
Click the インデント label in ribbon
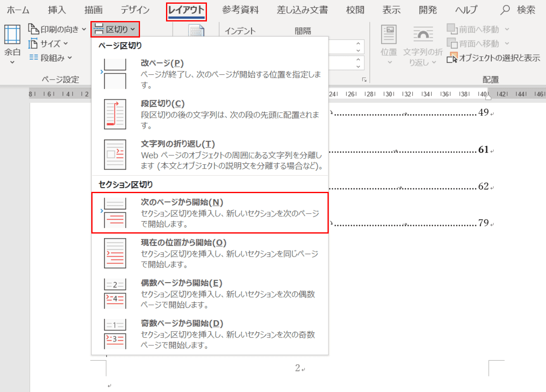pyautogui.click(x=240, y=31)
